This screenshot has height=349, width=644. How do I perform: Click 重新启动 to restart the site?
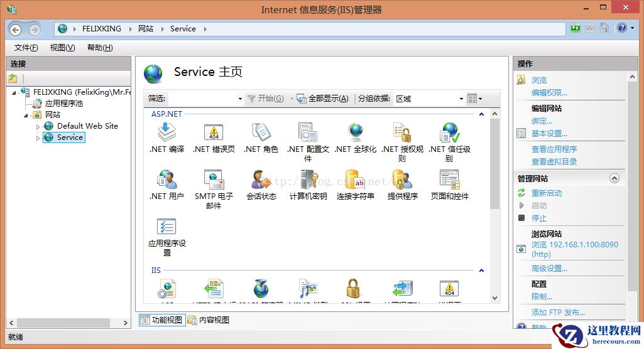[546, 193]
